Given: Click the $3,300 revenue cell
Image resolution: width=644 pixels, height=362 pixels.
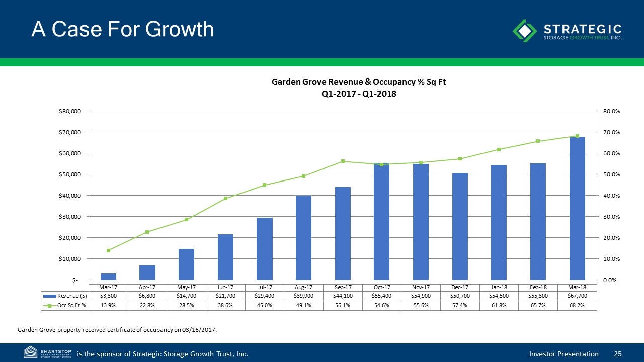Looking at the screenshot, I should pos(108,297).
